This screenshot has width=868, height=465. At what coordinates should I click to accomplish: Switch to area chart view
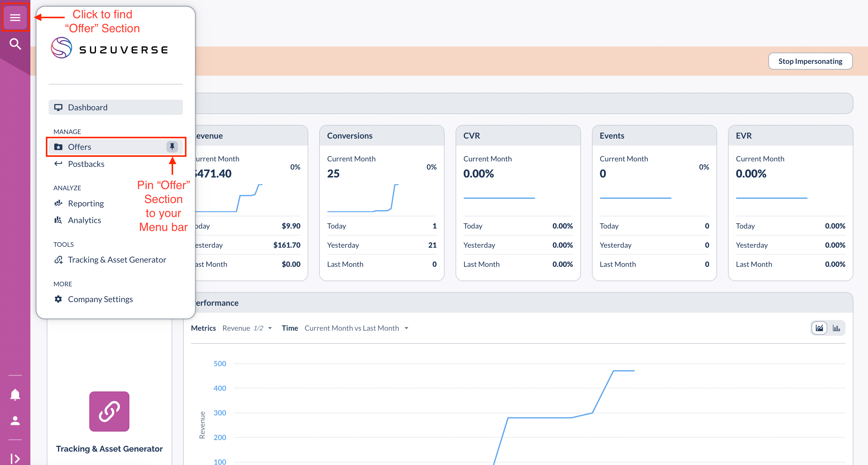[x=819, y=328]
